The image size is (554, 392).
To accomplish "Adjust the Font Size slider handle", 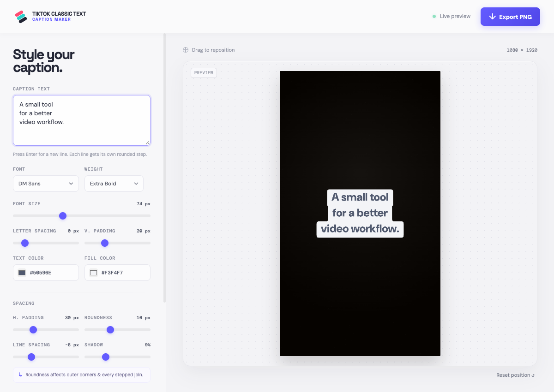I will [x=63, y=216].
